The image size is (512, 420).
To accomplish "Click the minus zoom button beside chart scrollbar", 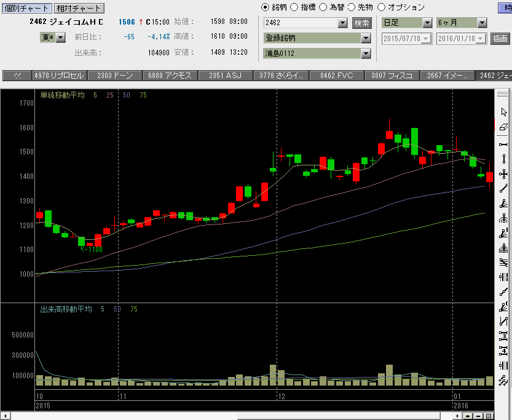I will tap(478, 416).
